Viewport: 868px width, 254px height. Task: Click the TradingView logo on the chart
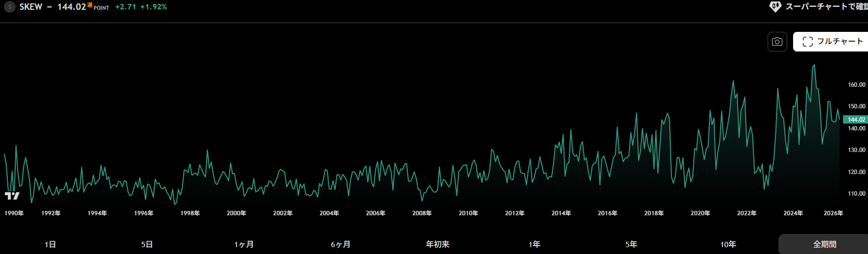12,196
